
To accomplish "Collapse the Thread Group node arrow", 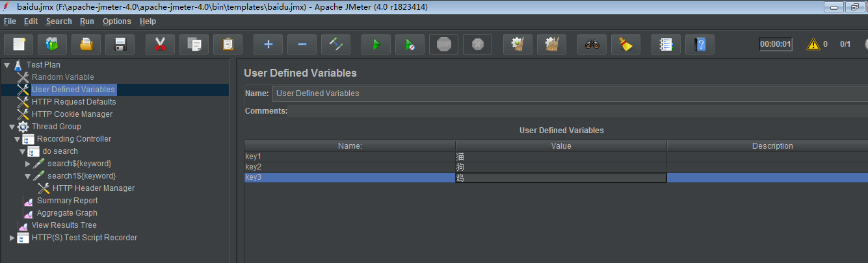I will [x=12, y=127].
